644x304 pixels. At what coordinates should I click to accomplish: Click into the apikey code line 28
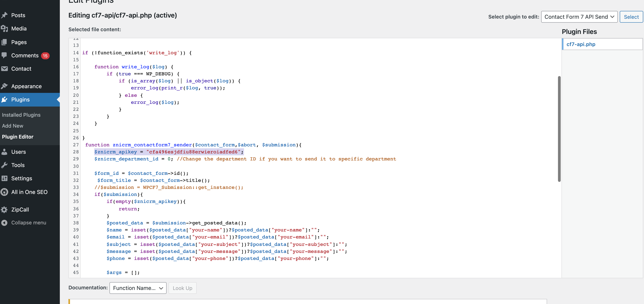pos(169,152)
